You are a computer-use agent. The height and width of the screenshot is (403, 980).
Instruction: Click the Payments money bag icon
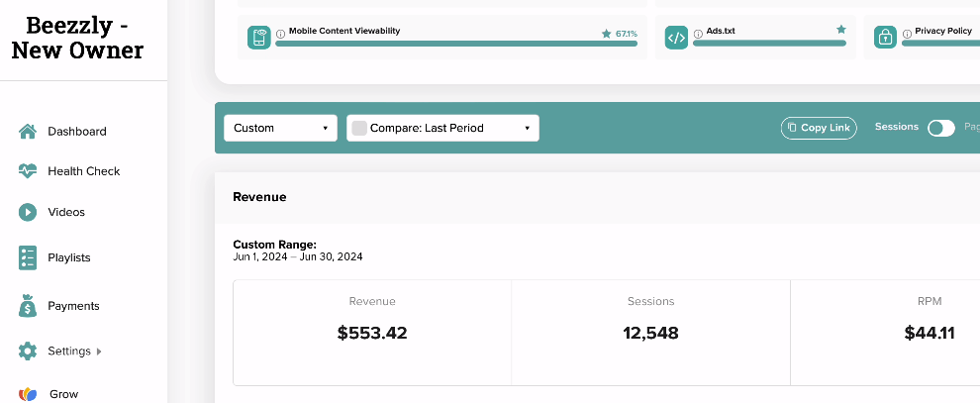[x=28, y=306]
